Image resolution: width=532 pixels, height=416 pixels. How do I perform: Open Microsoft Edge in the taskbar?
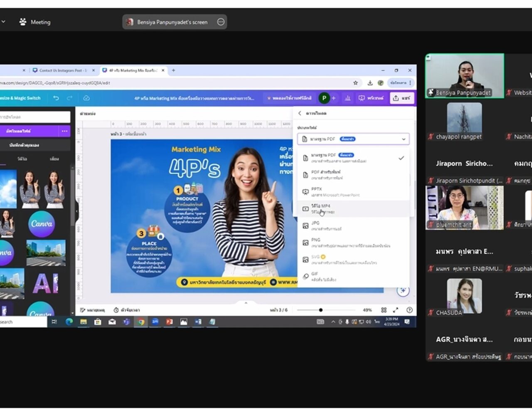(69, 322)
